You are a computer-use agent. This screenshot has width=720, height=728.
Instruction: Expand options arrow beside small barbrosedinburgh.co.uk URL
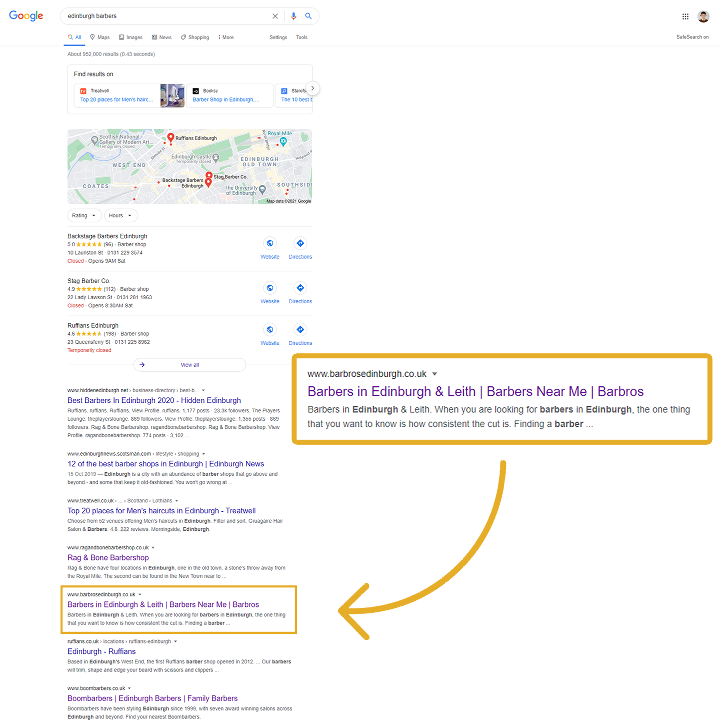pos(140,595)
